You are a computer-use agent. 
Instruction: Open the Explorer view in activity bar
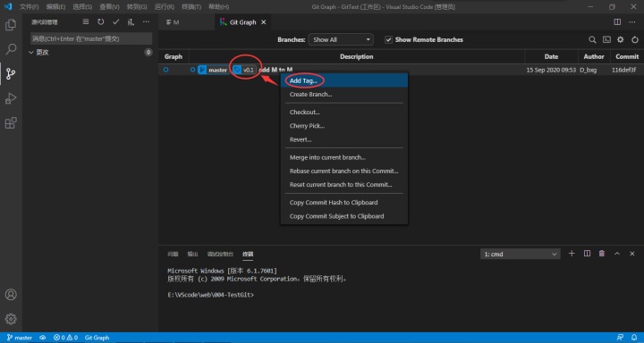[11, 25]
